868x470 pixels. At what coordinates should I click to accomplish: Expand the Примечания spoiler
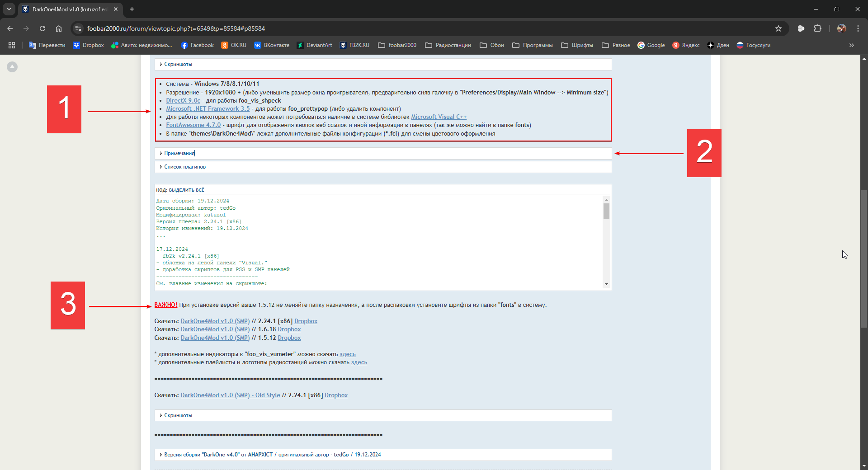point(179,153)
